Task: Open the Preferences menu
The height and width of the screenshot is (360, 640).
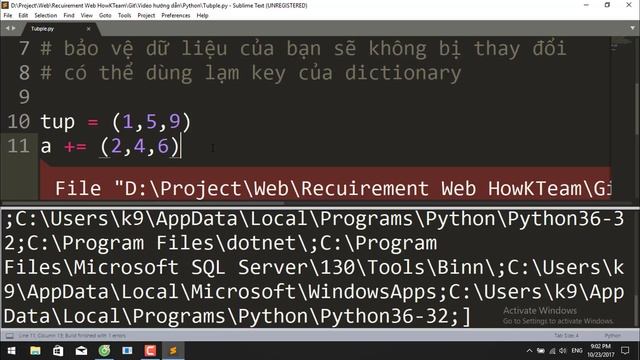Action: click(176, 16)
